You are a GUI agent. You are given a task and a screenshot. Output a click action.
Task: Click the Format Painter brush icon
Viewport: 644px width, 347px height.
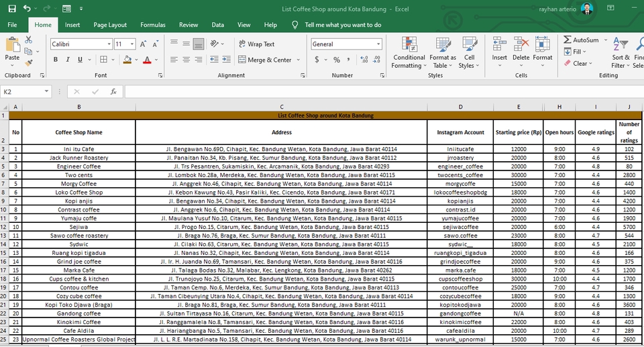[x=28, y=63]
